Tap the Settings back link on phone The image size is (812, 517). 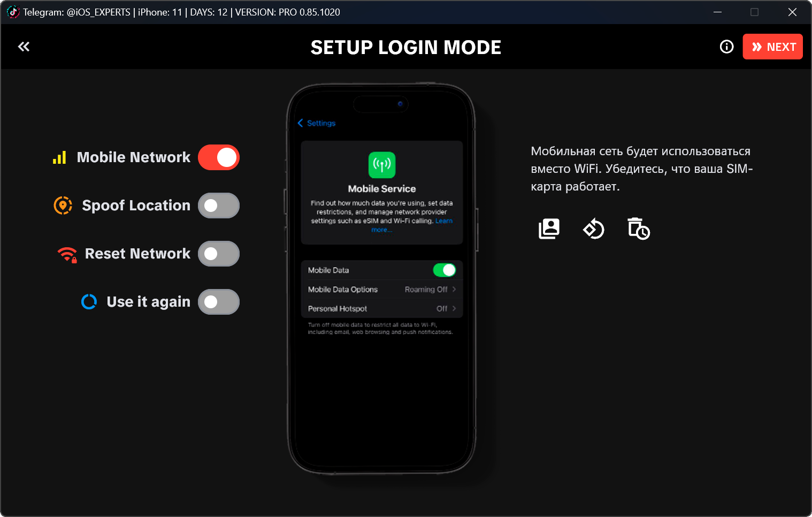[317, 123]
